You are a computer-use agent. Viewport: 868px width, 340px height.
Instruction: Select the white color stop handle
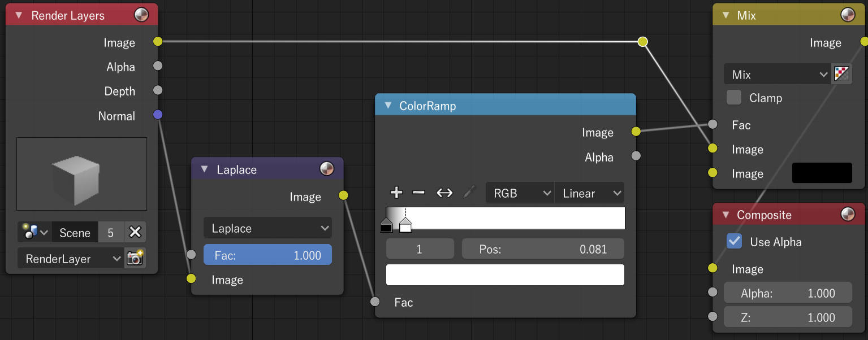(405, 225)
